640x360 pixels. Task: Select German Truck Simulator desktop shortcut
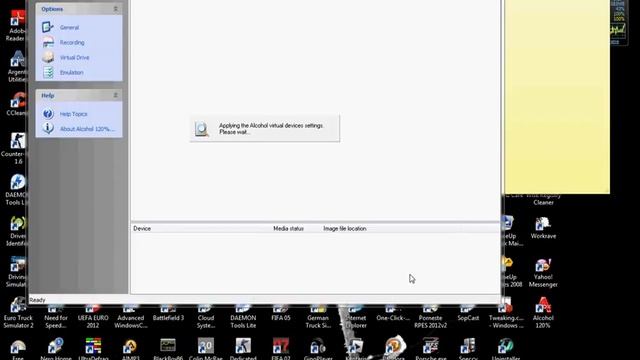coord(318,318)
